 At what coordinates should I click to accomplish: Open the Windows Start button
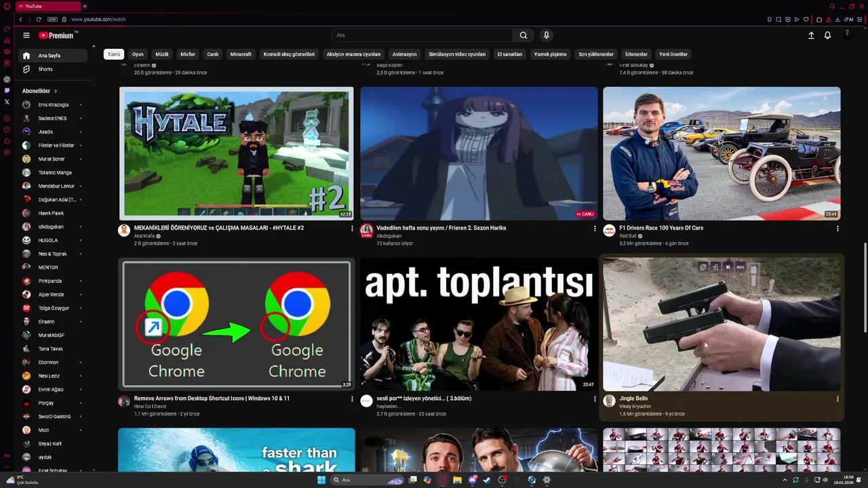click(321, 480)
